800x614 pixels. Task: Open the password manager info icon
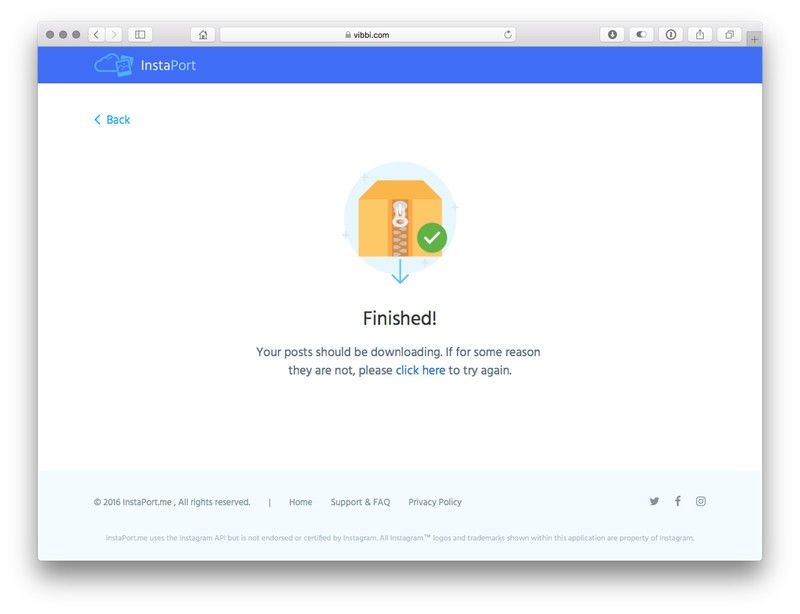point(671,35)
